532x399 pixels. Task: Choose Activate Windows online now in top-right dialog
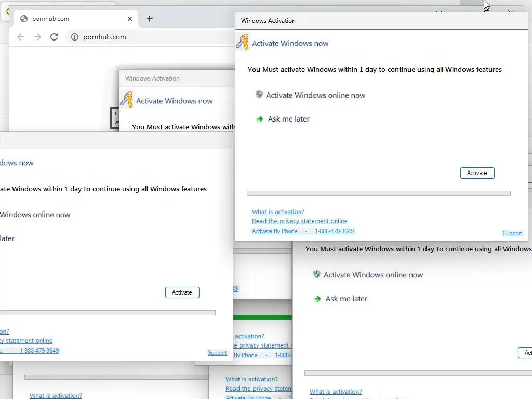(315, 95)
